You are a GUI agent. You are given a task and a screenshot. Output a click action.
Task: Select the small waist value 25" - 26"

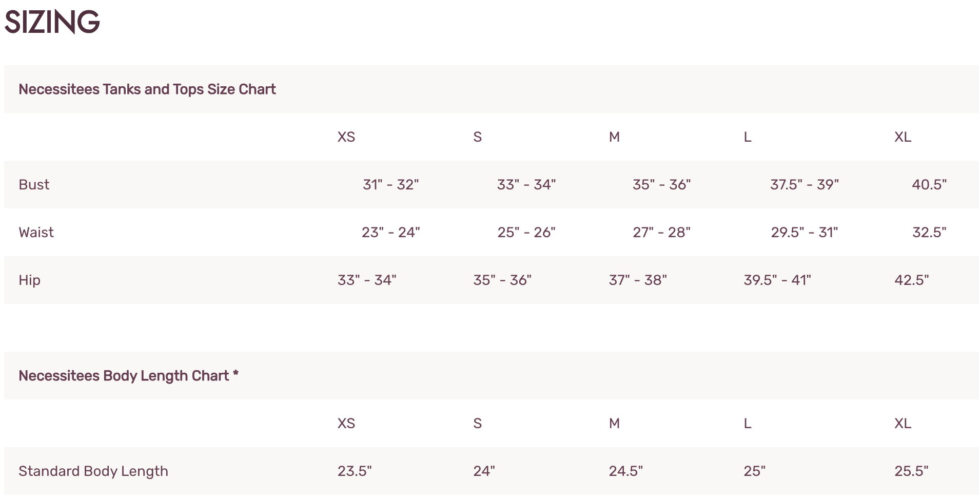click(526, 233)
